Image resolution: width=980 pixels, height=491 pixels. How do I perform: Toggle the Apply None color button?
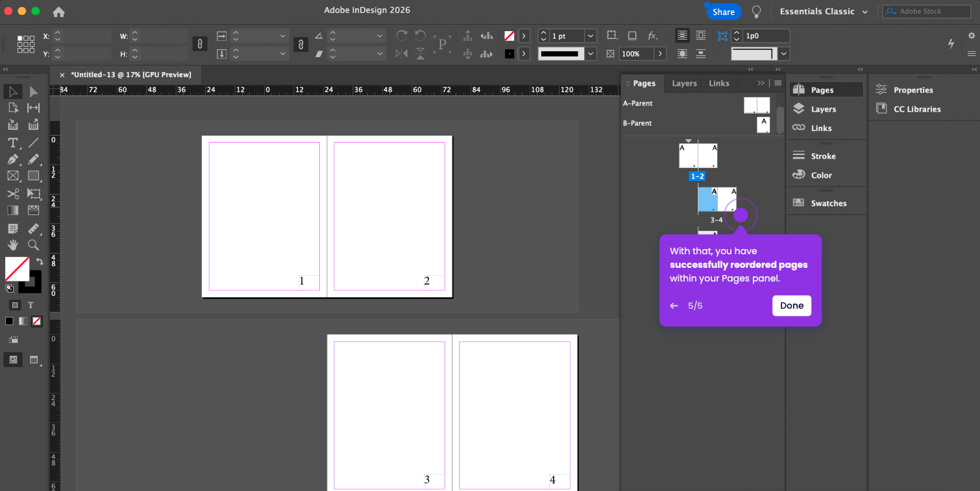click(37, 321)
